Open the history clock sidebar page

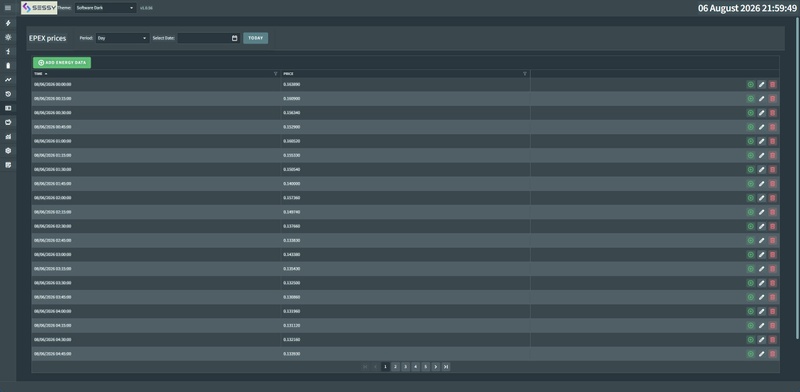tap(8, 94)
